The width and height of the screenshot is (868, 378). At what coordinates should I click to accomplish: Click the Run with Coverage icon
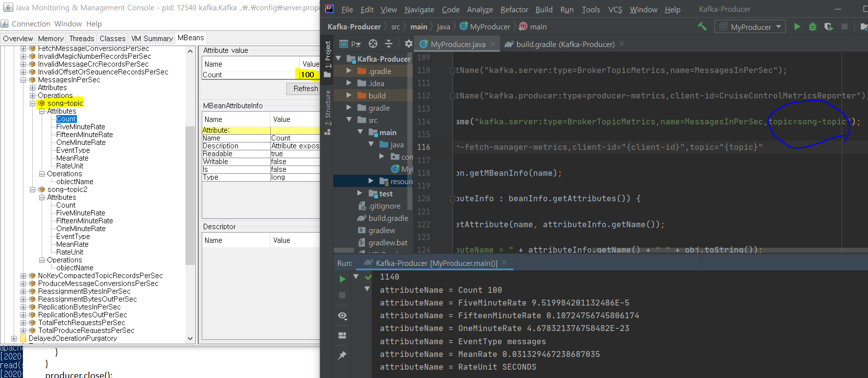click(x=828, y=26)
